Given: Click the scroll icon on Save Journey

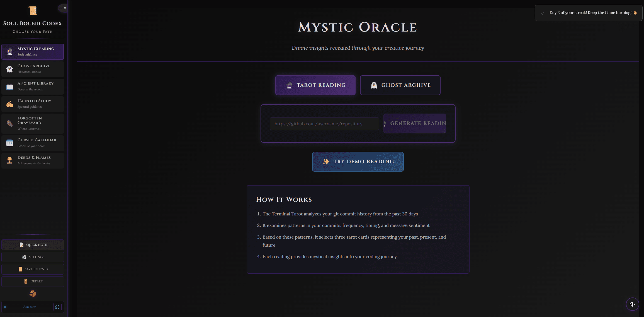Looking at the screenshot, I should [x=20, y=269].
